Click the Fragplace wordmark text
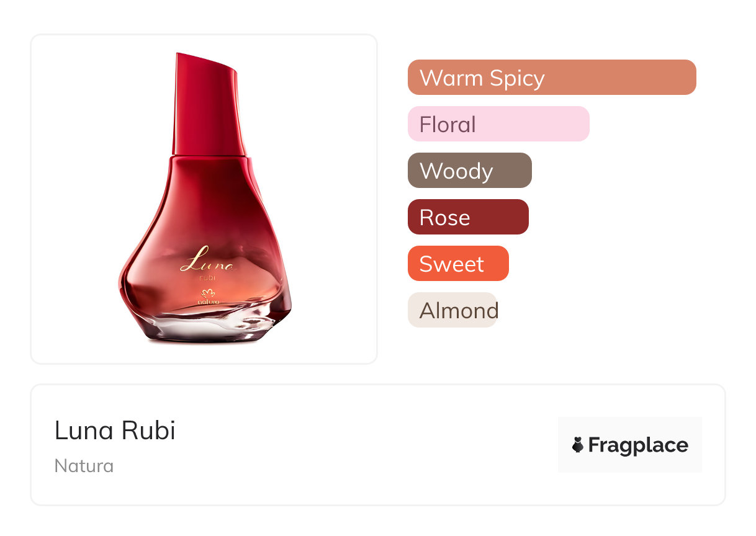756x536 pixels. pos(638,445)
